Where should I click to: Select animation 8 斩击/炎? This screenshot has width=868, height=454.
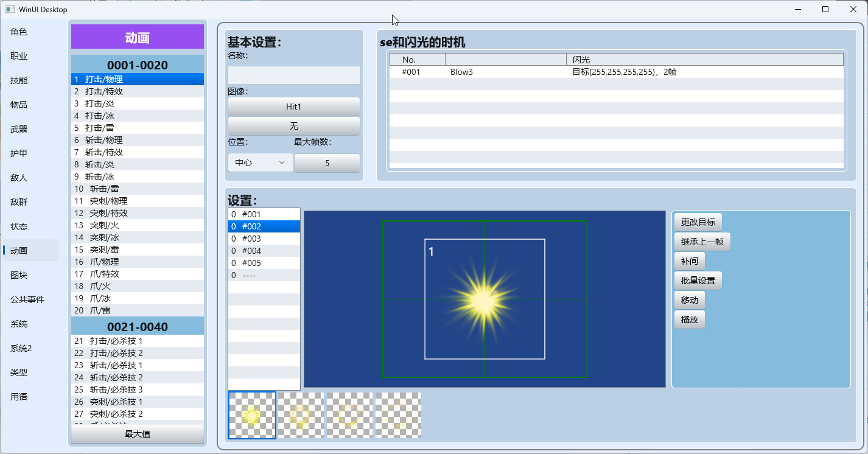[x=138, y=164]
